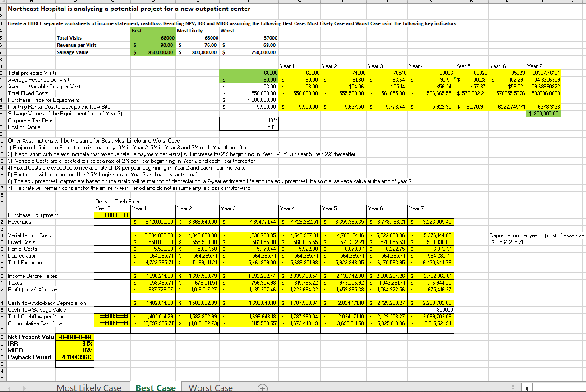Viewport: 586px width, 392px height.
Task: Click 'Total Cashflow per Year' label
Action: point(36,317)
